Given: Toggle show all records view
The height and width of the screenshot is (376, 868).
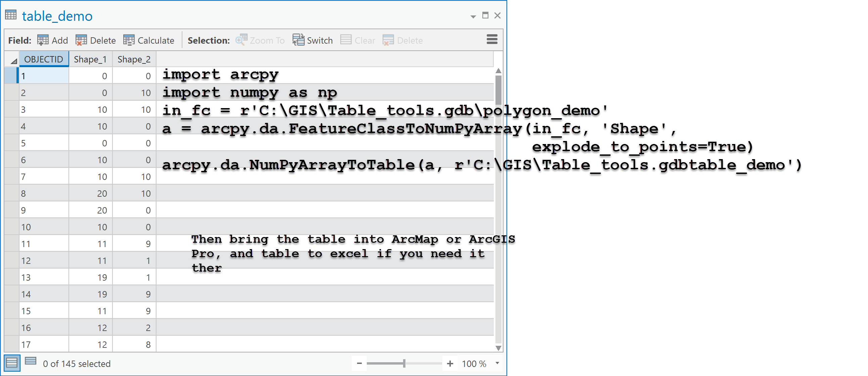Looking at the screenshot, I should pos(12,363).
